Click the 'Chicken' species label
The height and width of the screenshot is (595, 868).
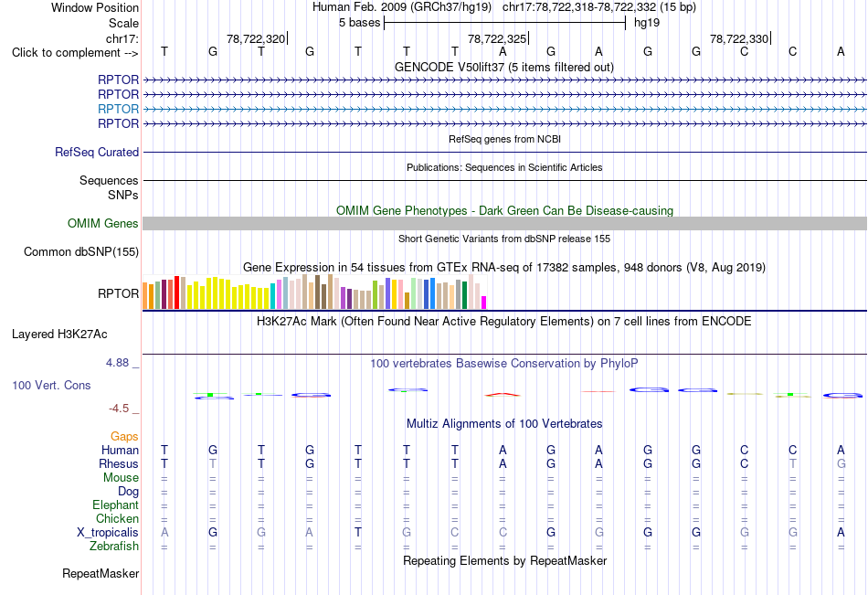tap(117, 518)
